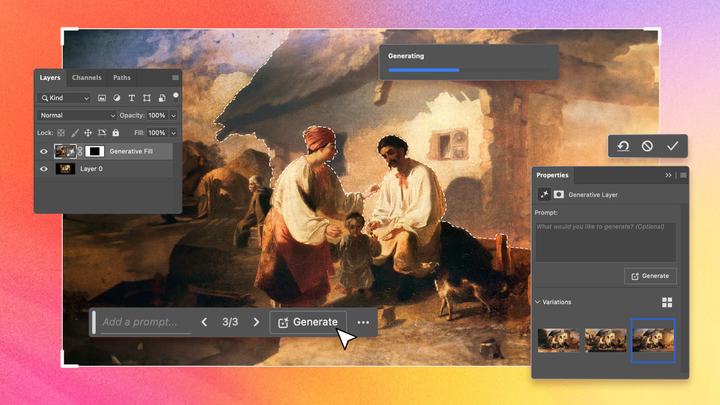This screenshot has width=720, height=405.
Task: Click the Opacity 100% value field
Action: click(x=158, y=115)
